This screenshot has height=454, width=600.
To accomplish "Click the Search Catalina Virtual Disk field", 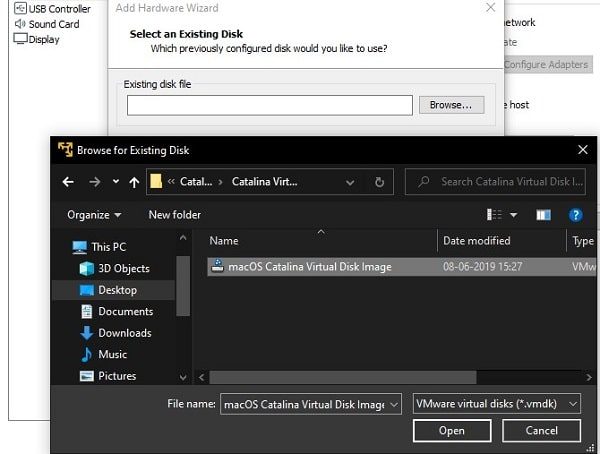I will pos(495,182).
